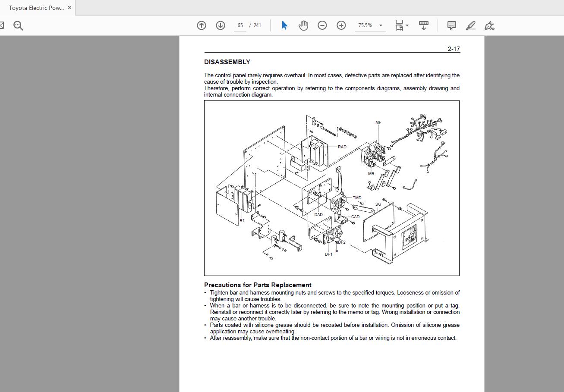Click the disassembly components diagram
This screenshot has width=564, height=392.
[x=331, y=188]
